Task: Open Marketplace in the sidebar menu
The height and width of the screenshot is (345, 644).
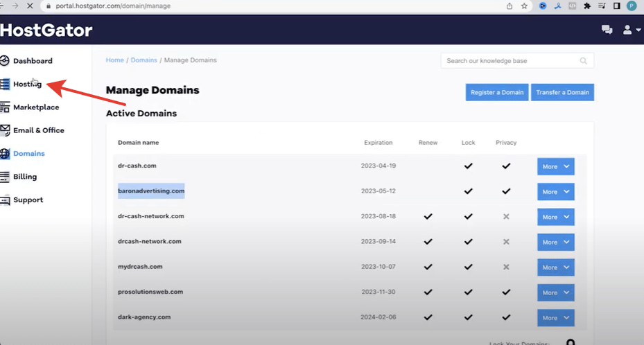Action: pos(36,107)
